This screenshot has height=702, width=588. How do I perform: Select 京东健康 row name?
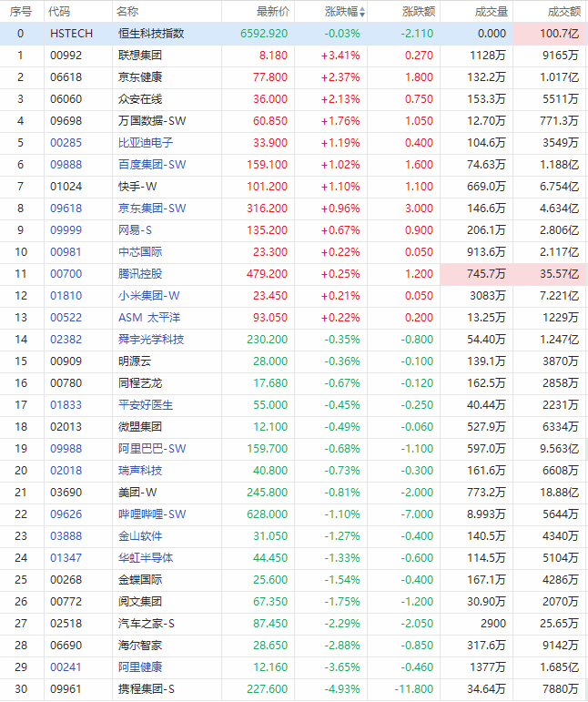click(x=140, y=77)
